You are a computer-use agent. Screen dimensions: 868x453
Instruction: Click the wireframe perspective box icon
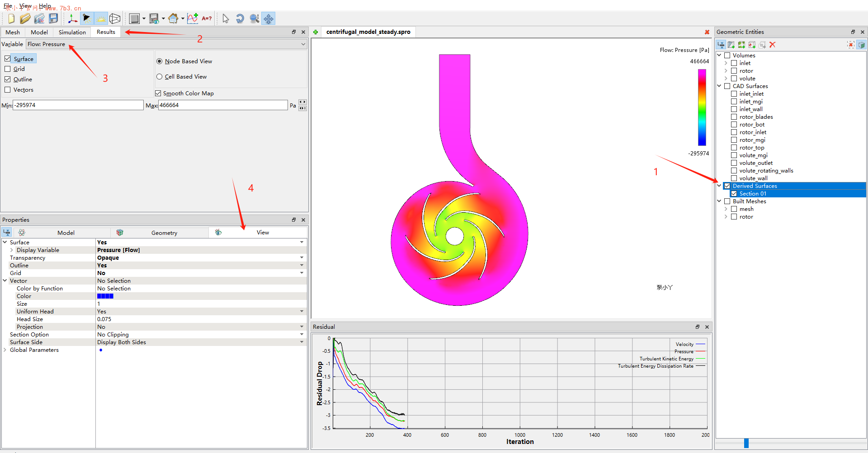[x=115, y=19]
